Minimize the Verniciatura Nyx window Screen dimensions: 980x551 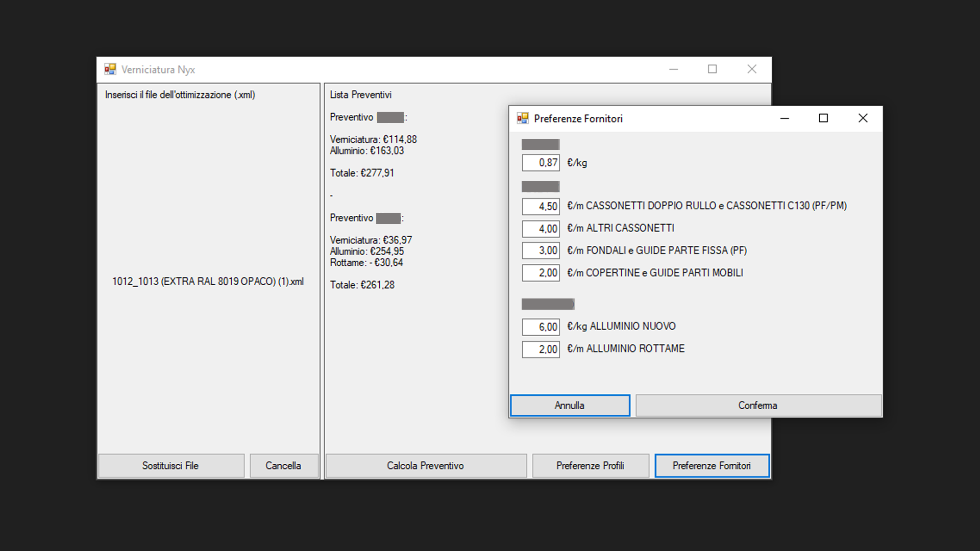coord(673,69)
